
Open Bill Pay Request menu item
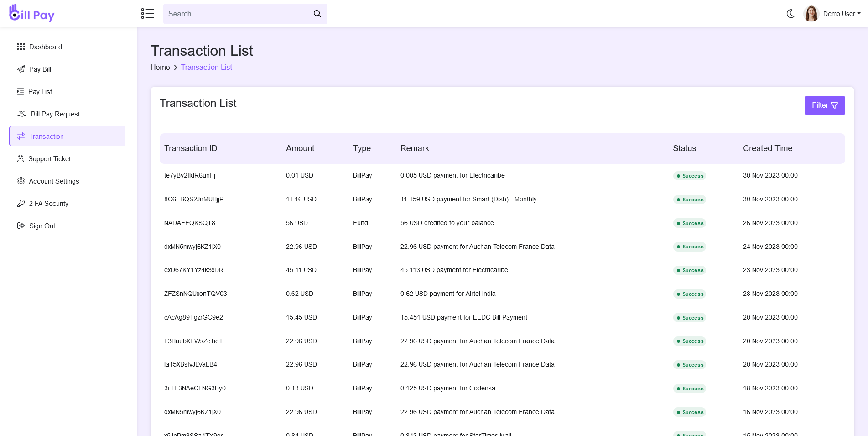(x=68, y=114)
